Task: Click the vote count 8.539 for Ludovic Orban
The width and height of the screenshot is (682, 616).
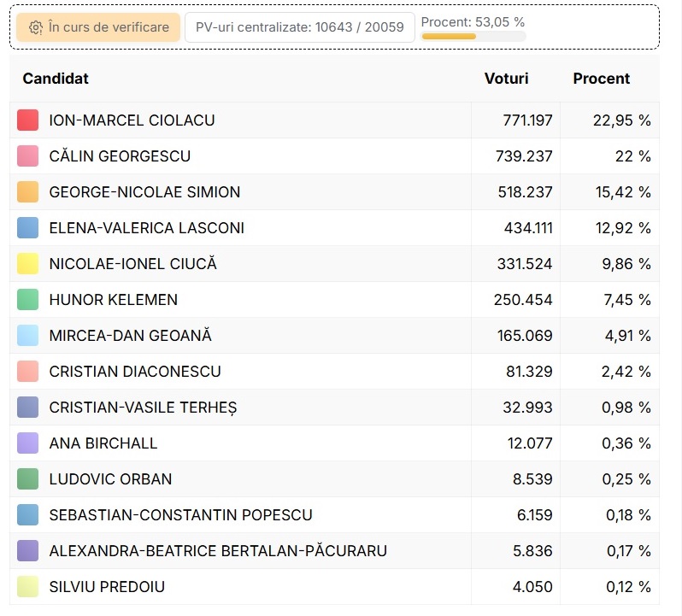Action: pos(532,479)
